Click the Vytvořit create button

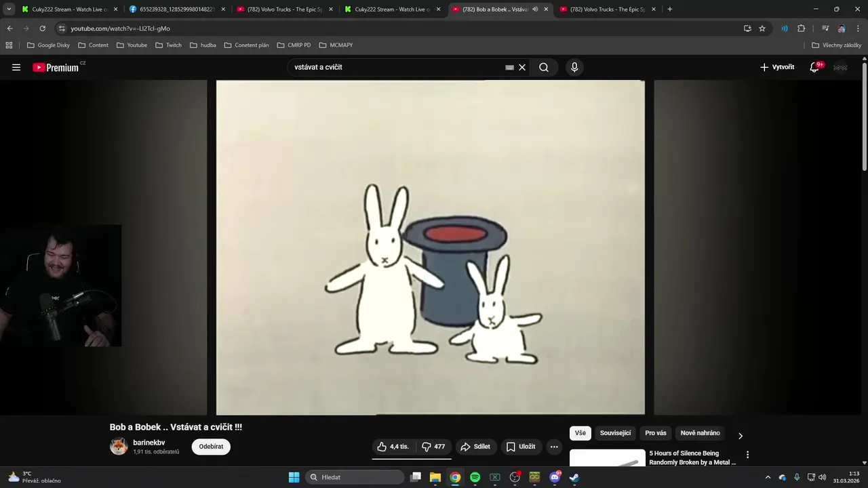tap(777, 67)
